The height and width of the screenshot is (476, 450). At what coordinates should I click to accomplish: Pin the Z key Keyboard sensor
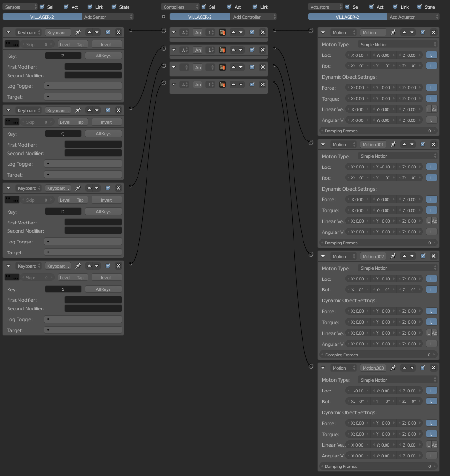click(78, 32)
